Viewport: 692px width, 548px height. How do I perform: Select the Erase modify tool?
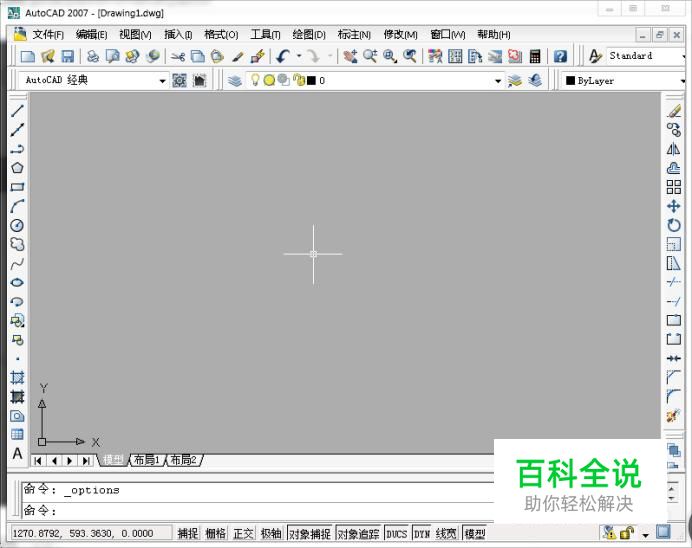(673, 111)
